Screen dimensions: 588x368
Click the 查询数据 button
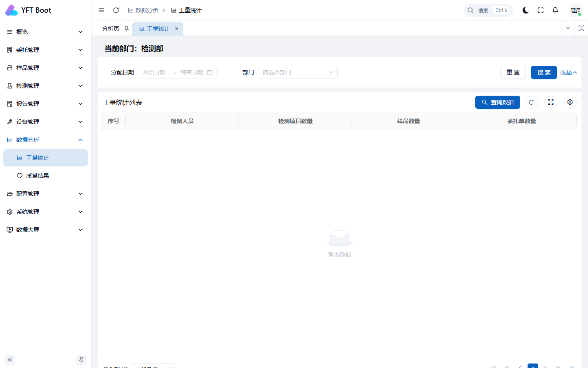498,102
